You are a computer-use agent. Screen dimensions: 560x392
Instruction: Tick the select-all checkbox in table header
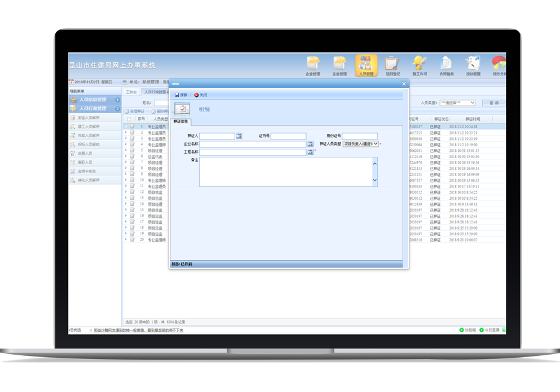click(x=129, y=119)
